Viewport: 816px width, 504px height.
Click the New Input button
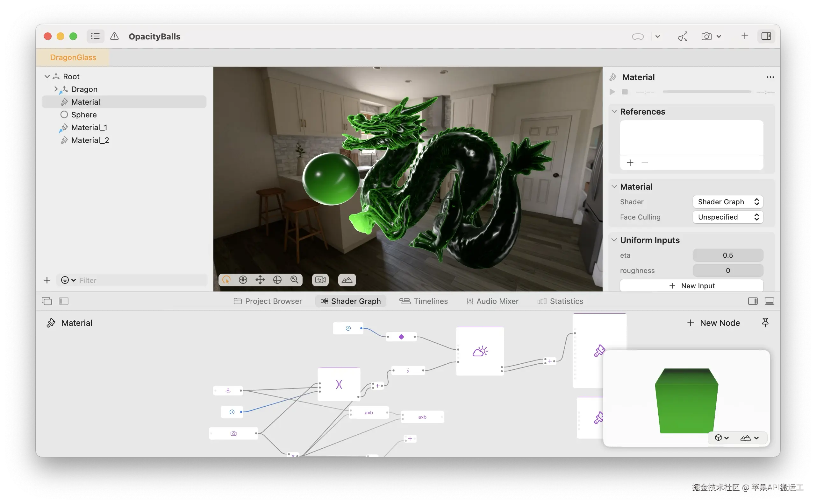691,286
